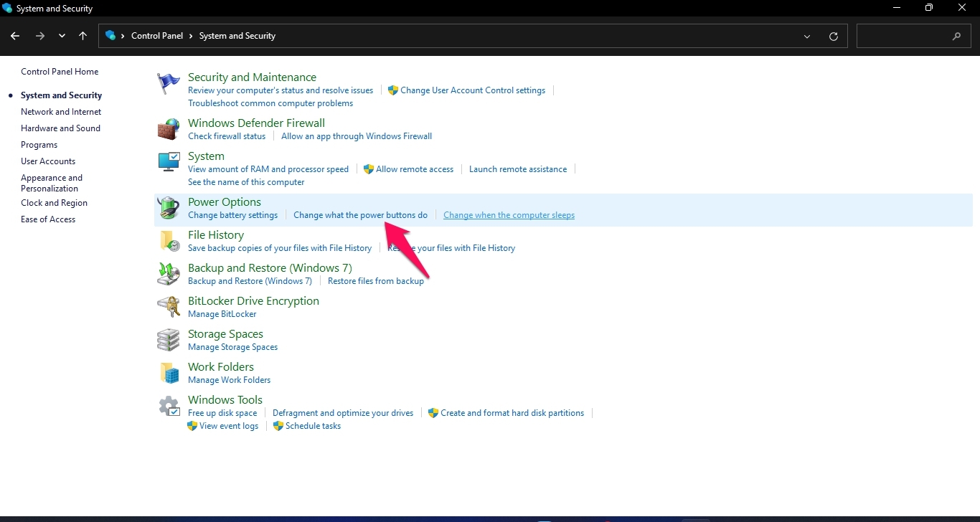Click Create and format hard disk partitions

pos(512,413)
